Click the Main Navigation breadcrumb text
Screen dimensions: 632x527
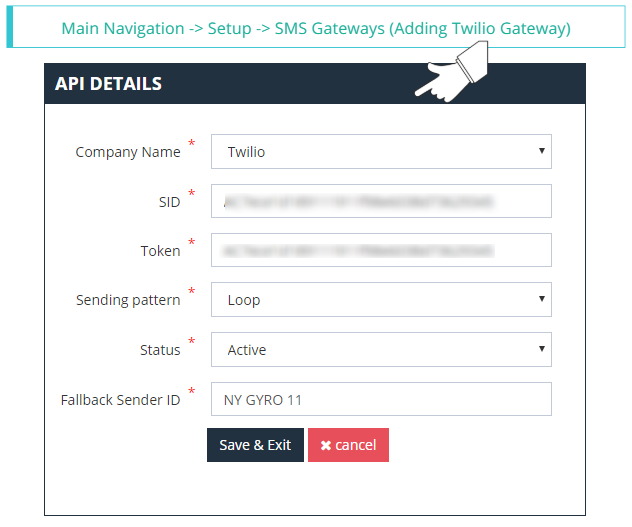click(x=123, y=28)
